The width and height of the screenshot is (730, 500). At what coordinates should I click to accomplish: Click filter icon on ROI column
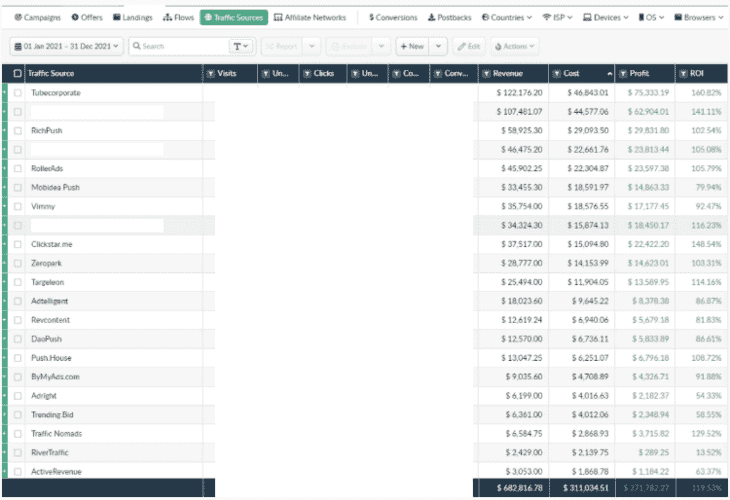click(683, 74)
